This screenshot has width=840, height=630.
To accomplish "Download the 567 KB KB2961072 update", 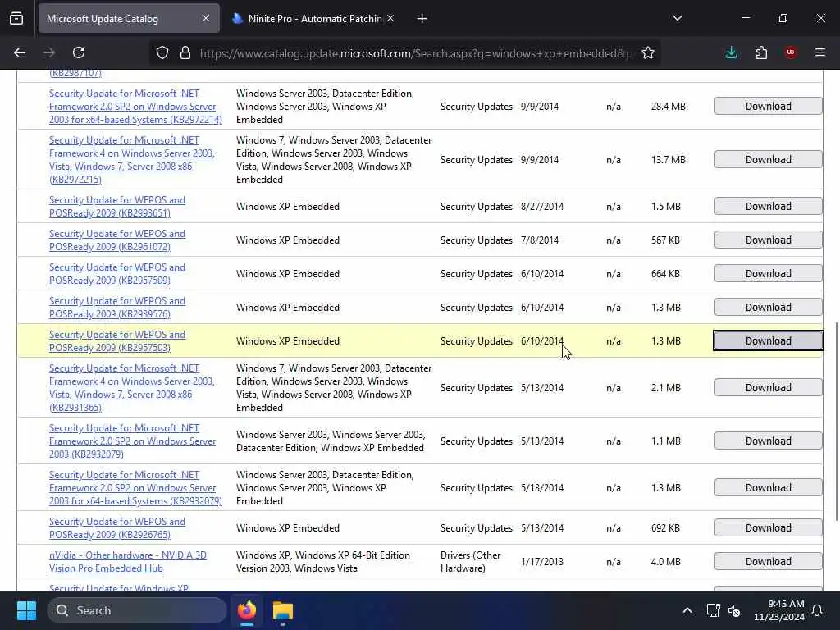I will coord(768,240).
